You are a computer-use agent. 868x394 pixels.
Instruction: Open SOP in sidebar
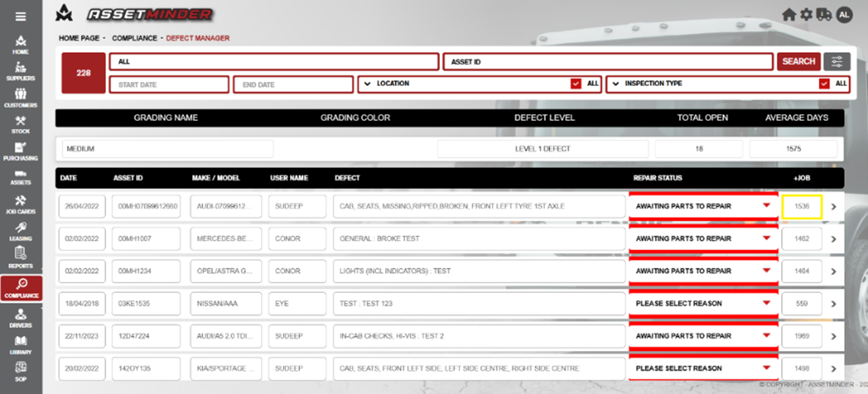[x=21, y=371]
